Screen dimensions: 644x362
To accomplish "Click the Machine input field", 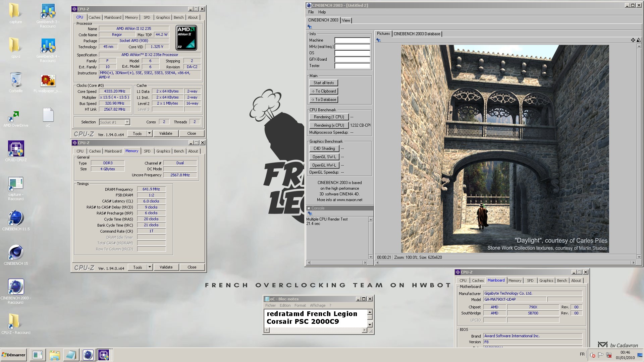I will pyautogui.click(x=352, y=40).
